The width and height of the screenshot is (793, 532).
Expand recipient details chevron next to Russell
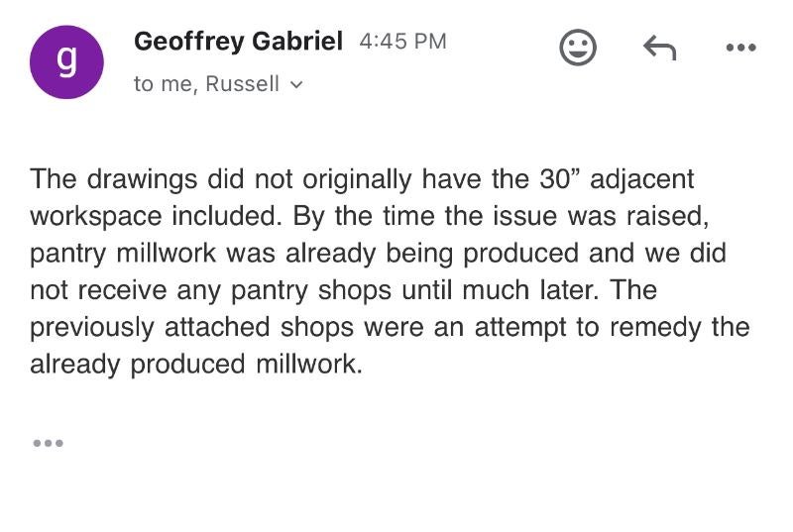coord(295,85)
